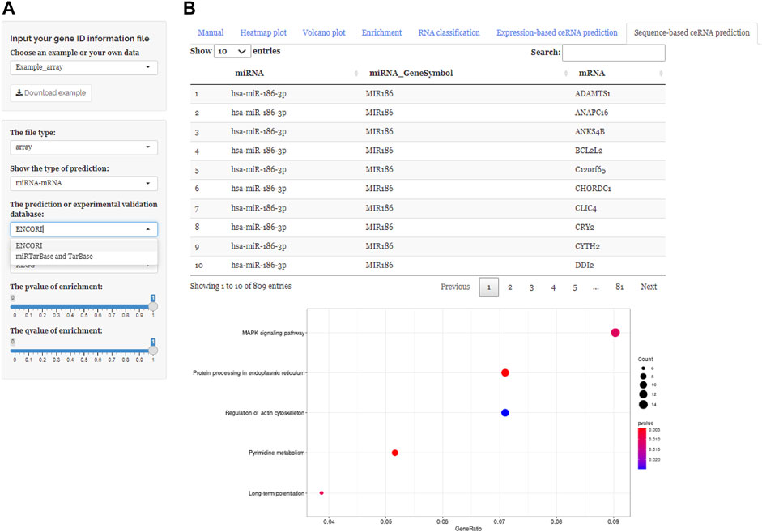Go to page 5 of results
This screenshot has width=762, height=532.
(x=575, y=287)
